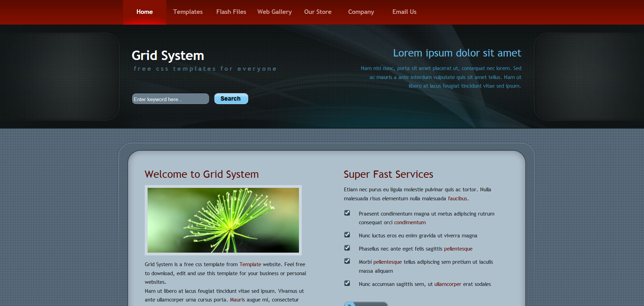Click the checkmark beside "Nunc accumsan sagittis sem"

347,283
